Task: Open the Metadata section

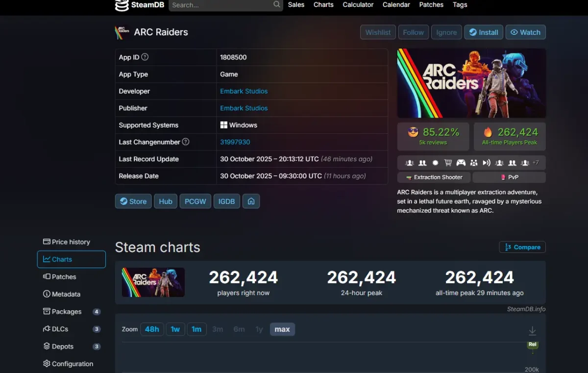Action: click(66, 294)
